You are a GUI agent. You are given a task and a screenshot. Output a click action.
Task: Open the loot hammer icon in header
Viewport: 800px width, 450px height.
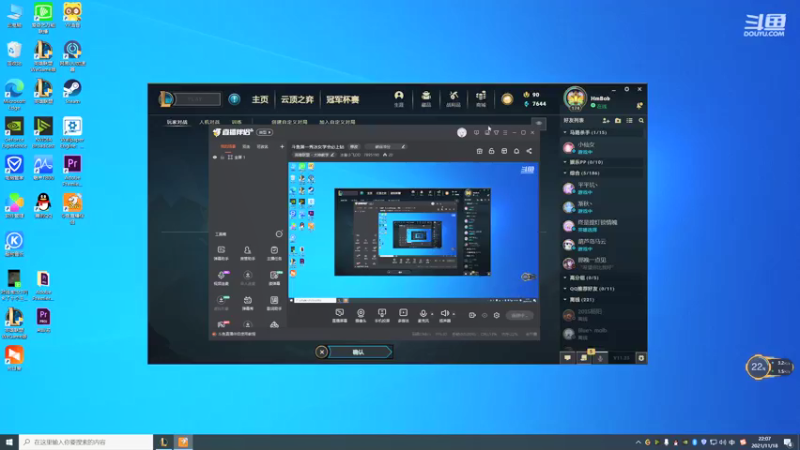click(x=454, y=98)
